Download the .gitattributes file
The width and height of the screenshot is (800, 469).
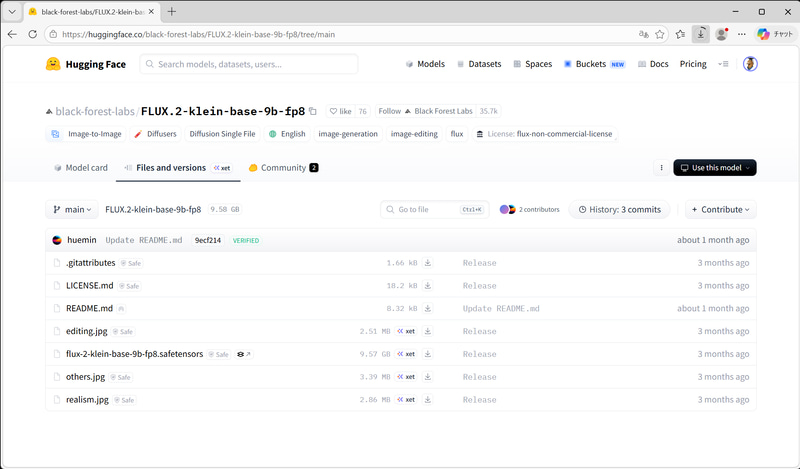tap(428, 263)
